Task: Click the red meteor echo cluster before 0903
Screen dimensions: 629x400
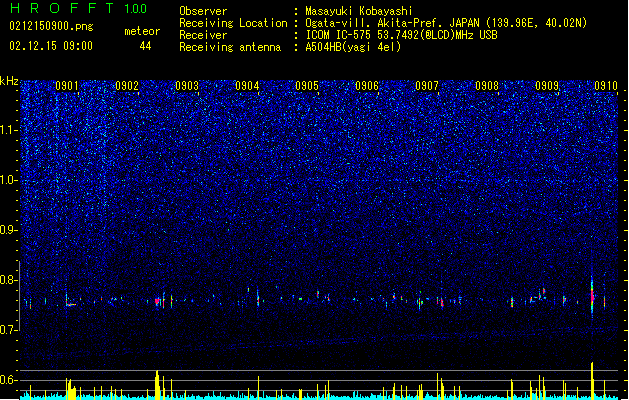Action: click(159, 301)
